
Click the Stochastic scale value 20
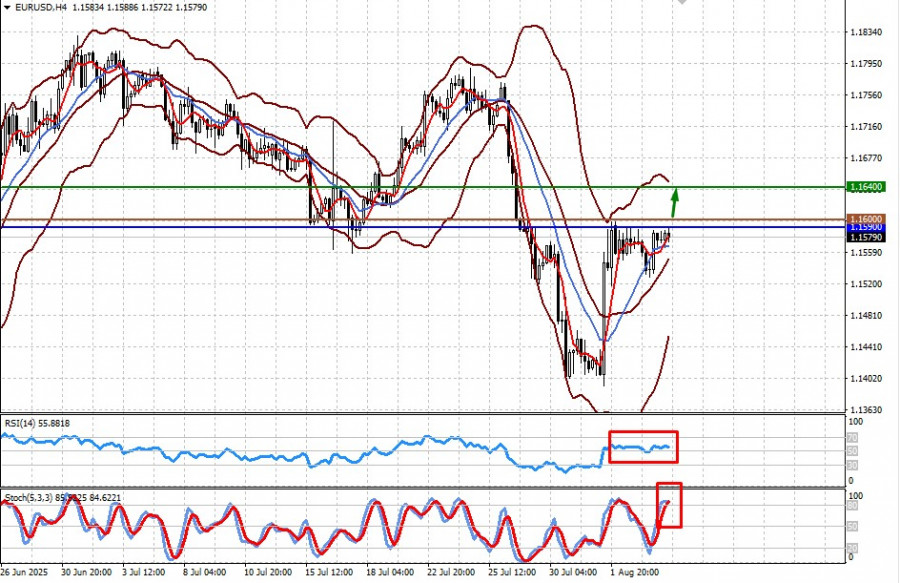click(x=853, y=548)
